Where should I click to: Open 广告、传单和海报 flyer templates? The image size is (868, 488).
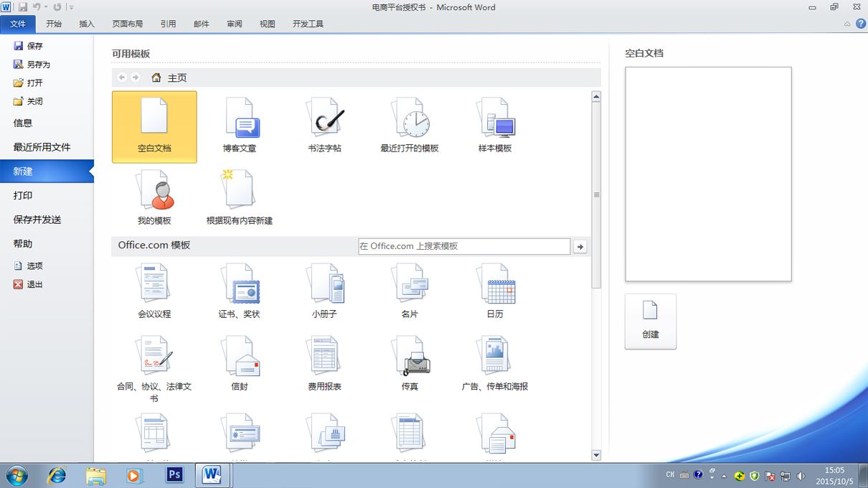(x=495, y=365)
